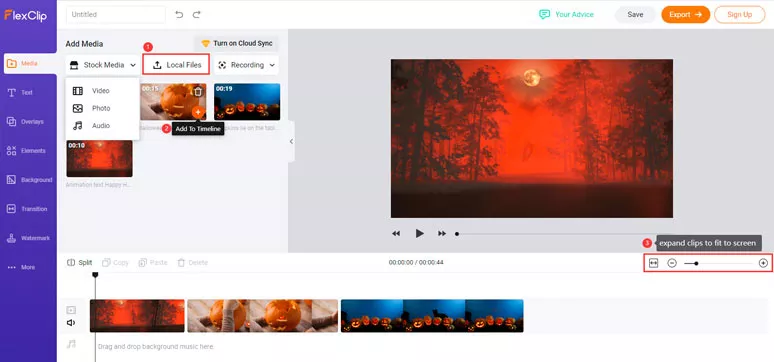Collapse the media panel with the arrow
This screenshot has width=774, height=362.
point(291,141)
